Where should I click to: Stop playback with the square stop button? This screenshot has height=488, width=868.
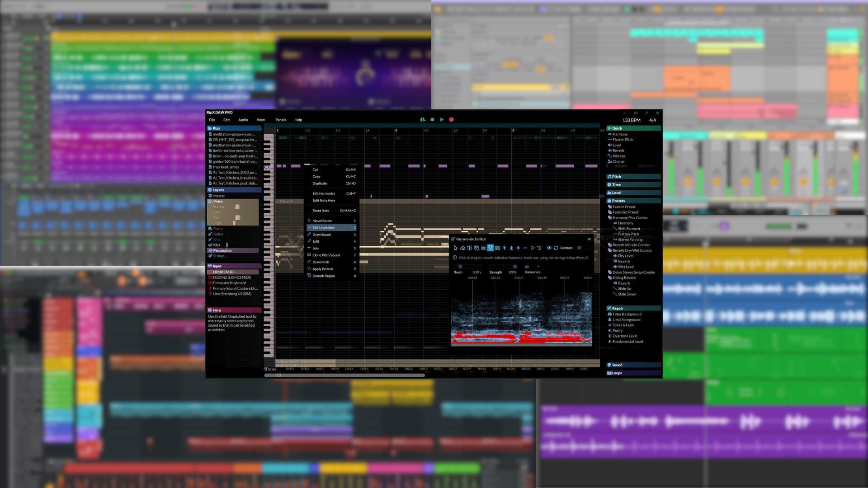click(x=432, y=120)
